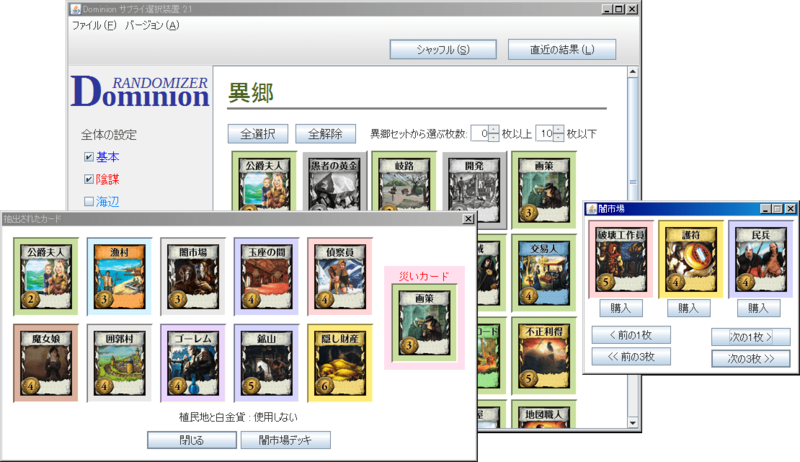Select the 魔女娘 card in extracted cards
This screenshot has width=800, height=462.
click(46, 363)
